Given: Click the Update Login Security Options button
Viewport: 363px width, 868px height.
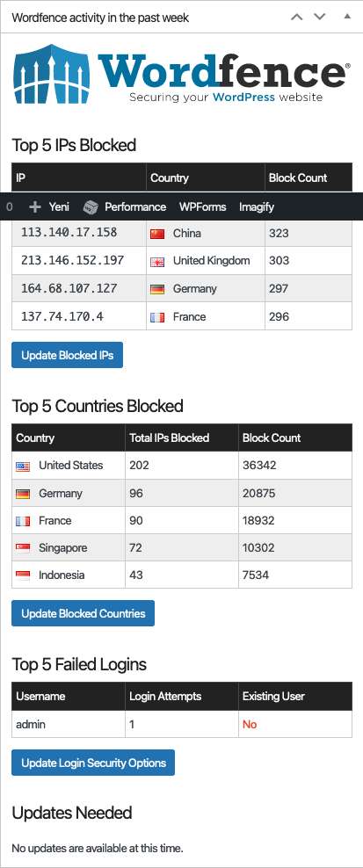Looking at the screenshot, I should tap(93, 763).
